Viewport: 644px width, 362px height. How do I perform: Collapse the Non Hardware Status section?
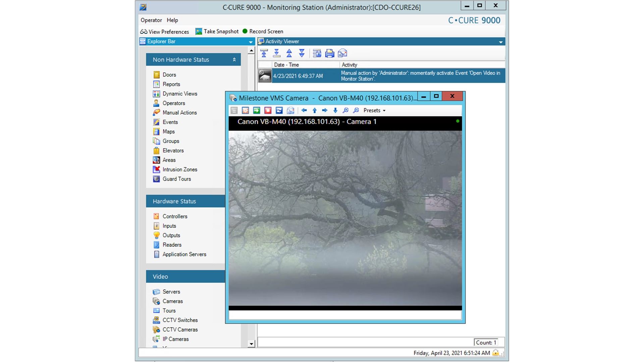(x=234, y=60)
